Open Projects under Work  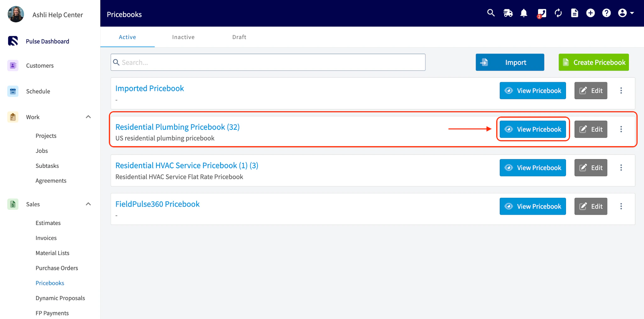point(46,136)
